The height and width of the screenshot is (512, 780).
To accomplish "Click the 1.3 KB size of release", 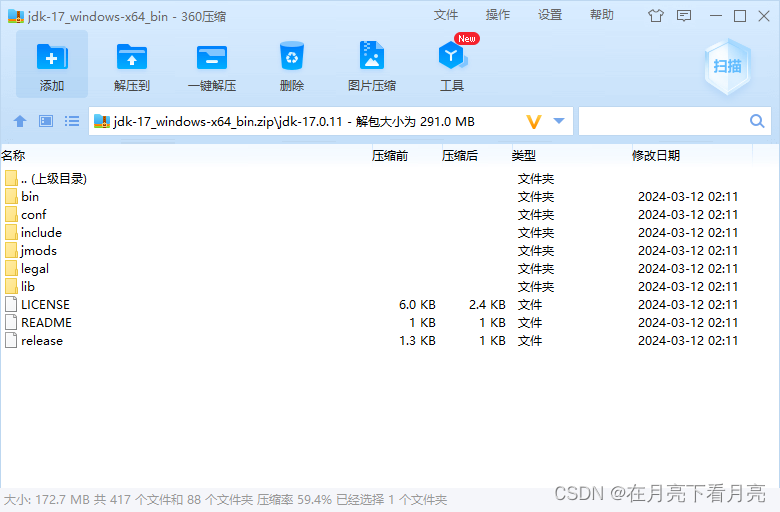I will 417,341.
